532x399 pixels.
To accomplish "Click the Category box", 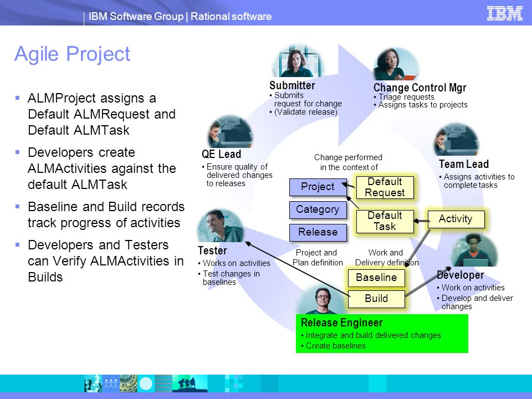I will (318, 209).
